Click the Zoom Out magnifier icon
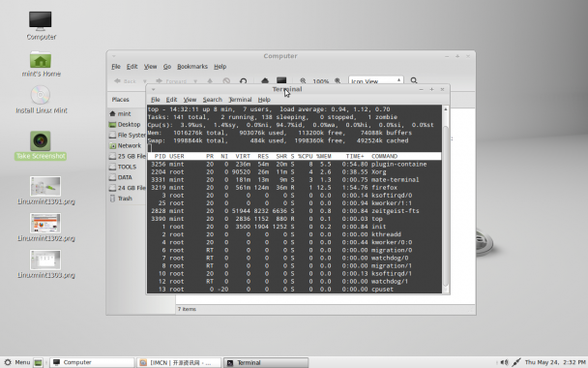The image size is (588, 368). click(x=303, y=80)
